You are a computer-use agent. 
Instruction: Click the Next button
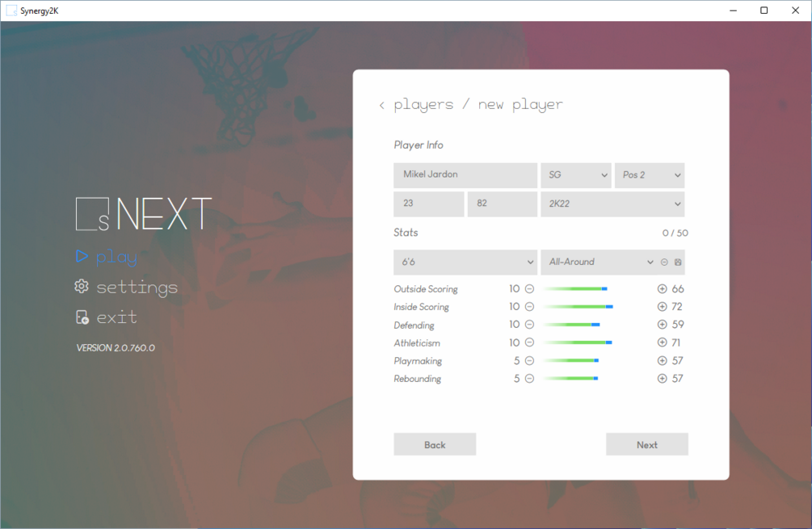click(x=647, y=445)
